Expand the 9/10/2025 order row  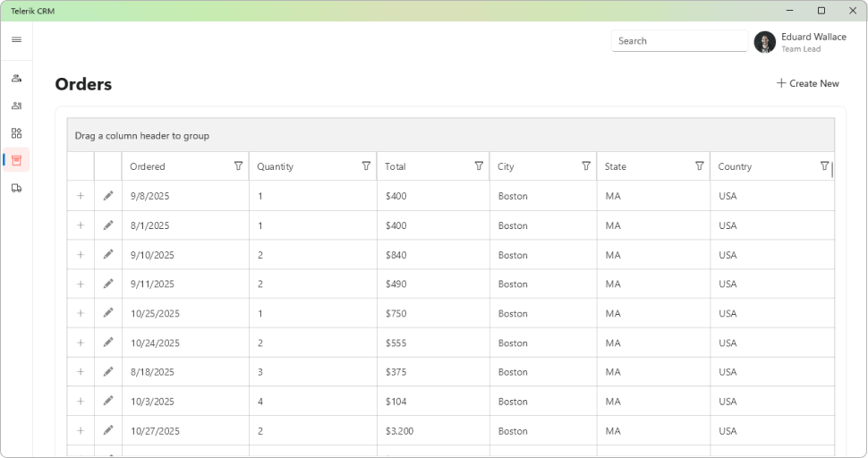81,254
